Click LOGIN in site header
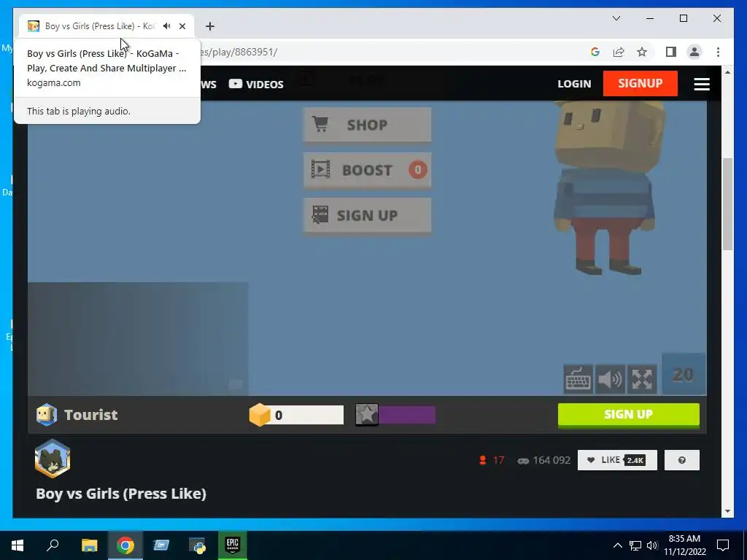 (574, 84)
